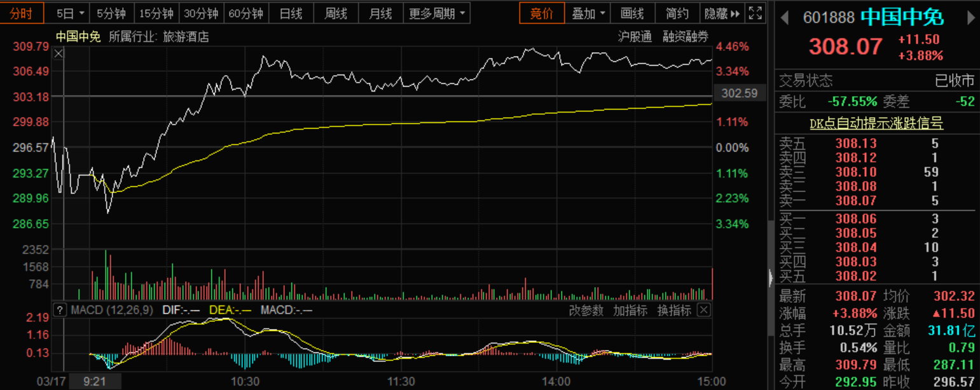This screenshot has height=390, width=980.
Task: Toggle the 竞价 auction button
Action: (x=542, y=13)
